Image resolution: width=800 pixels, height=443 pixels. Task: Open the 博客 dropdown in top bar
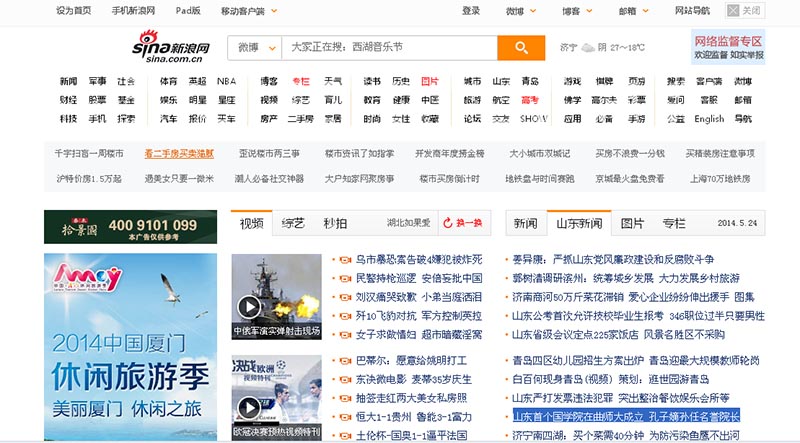(576, 11)
